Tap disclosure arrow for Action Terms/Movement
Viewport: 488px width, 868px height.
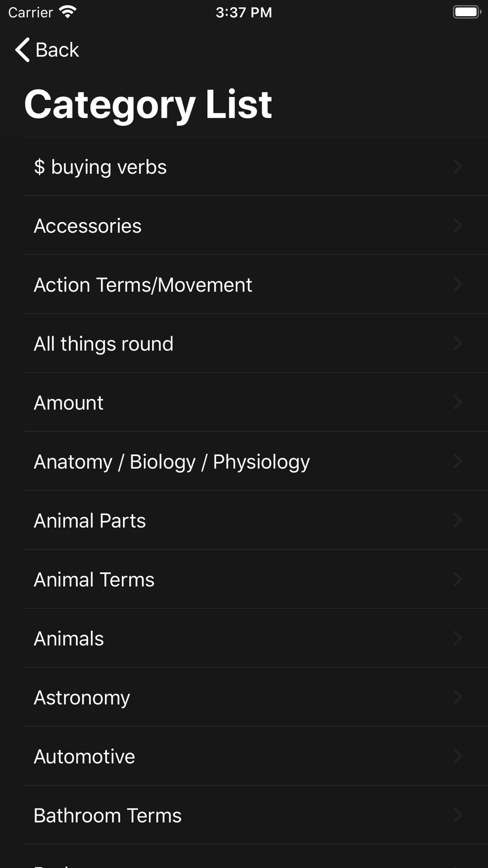(x=457, y=285)
